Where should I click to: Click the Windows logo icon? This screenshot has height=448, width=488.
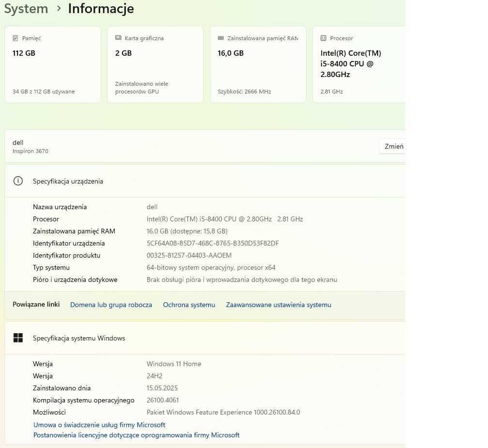click(x=18, y=338)
